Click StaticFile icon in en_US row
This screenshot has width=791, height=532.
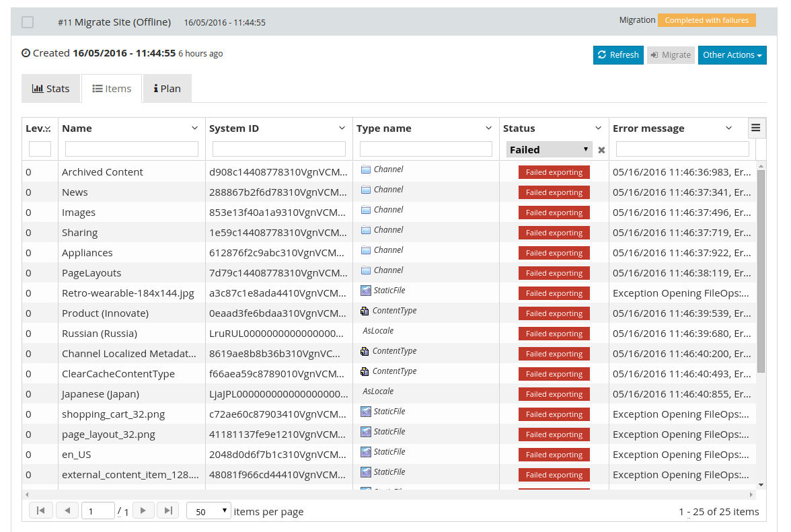[x=366, y=452]
